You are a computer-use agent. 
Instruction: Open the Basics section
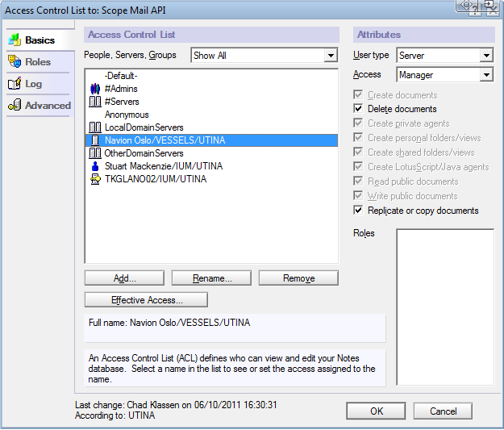pos(40,40)
